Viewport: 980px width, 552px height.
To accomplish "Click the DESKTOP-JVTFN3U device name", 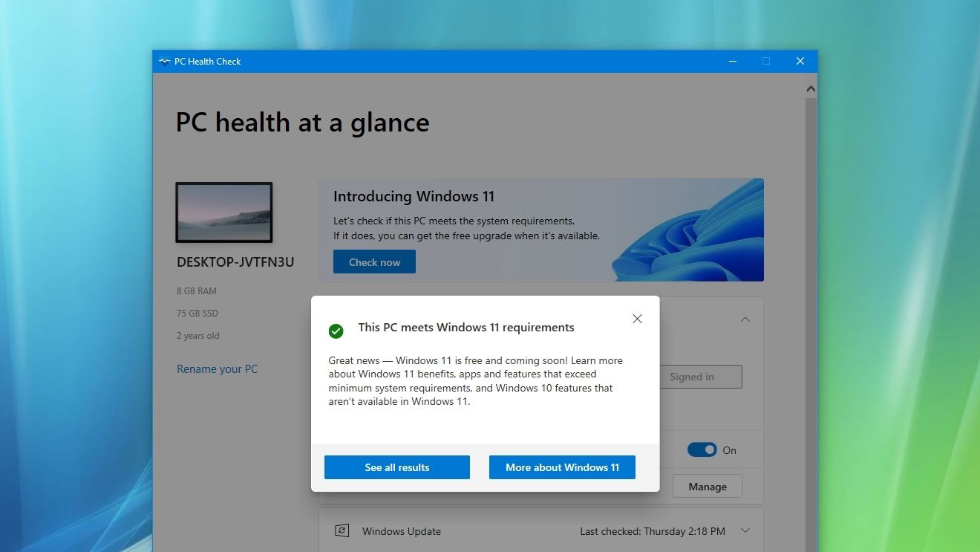I will [235, 262].
